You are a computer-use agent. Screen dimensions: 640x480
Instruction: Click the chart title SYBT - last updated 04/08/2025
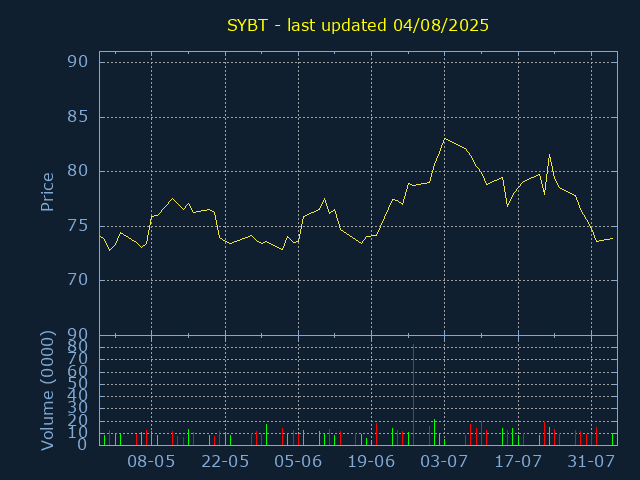[x=358, y=25]
